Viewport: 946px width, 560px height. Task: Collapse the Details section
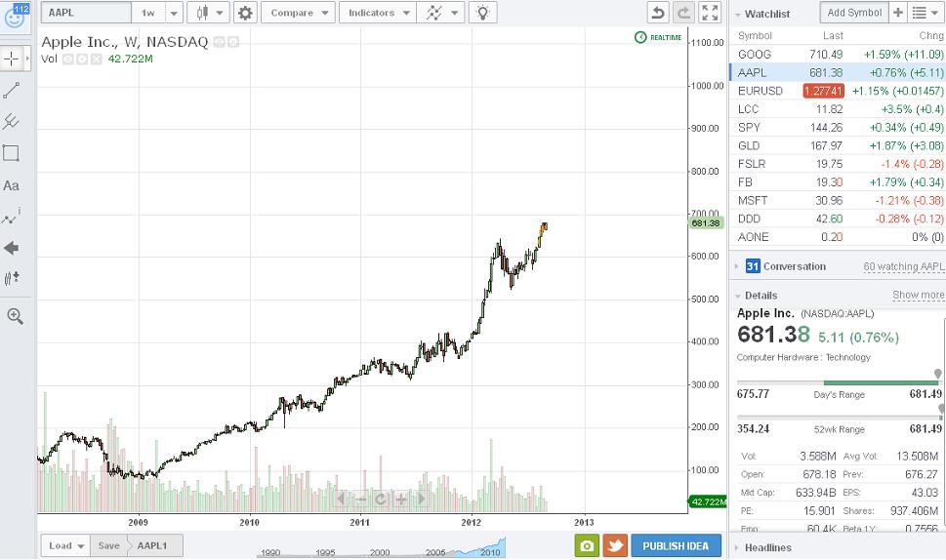[737, 296]
